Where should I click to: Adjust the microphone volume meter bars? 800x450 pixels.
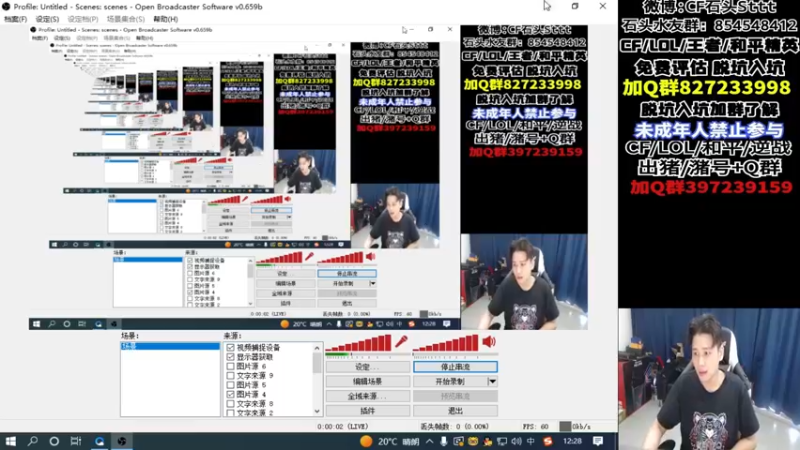click(x=359, y=343)
